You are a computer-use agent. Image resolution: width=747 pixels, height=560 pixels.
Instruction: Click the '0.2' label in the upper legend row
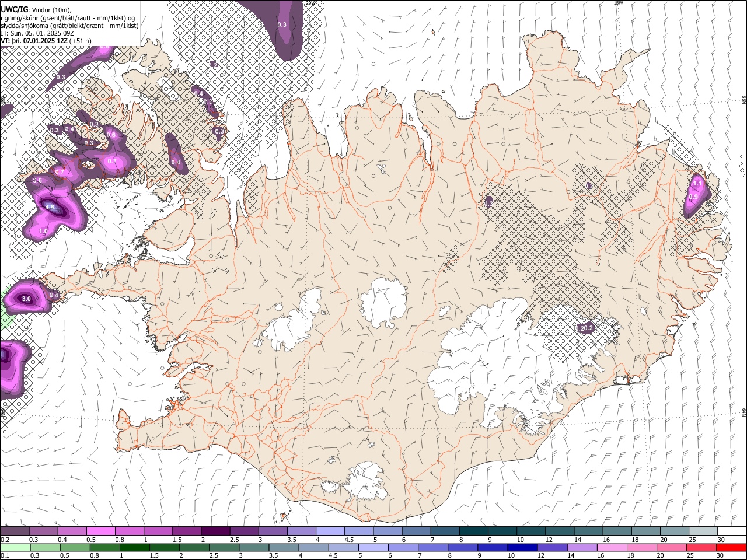pos(5,540)
